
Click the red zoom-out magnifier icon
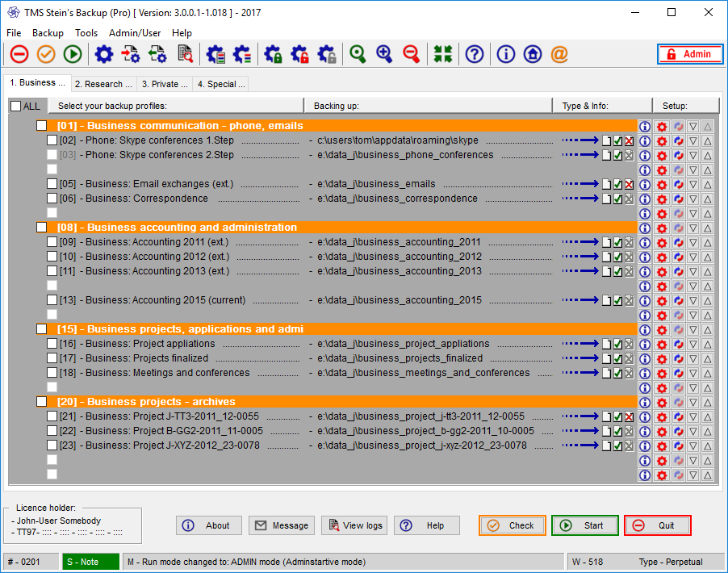pyautogui.click(x=412, y=54)
